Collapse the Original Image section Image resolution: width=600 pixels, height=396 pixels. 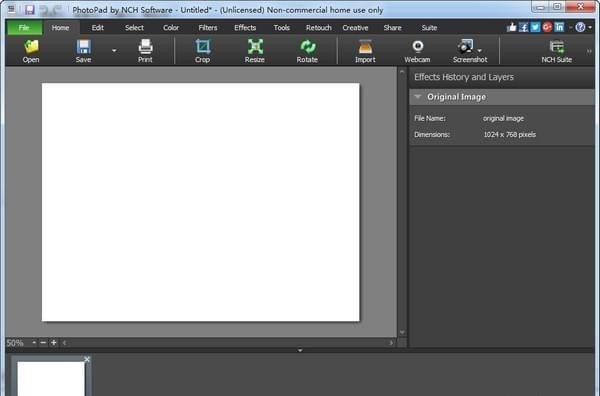(417, 97)
